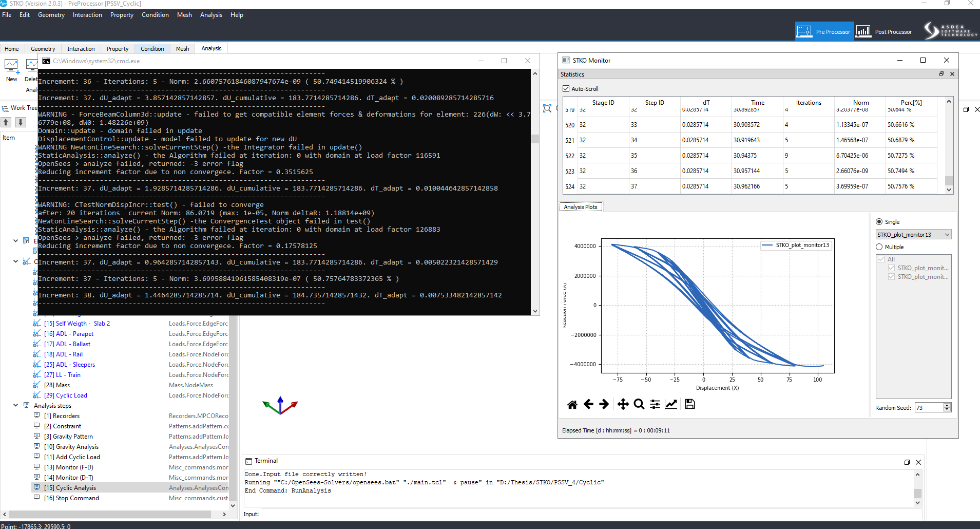Increment the Random Seed spinner
This screenshot has width=980, height=529.
pyautogui.click(x=947, y=405)
